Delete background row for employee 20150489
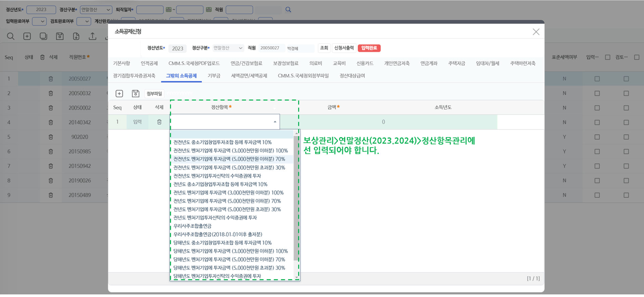 pos(51,195)
